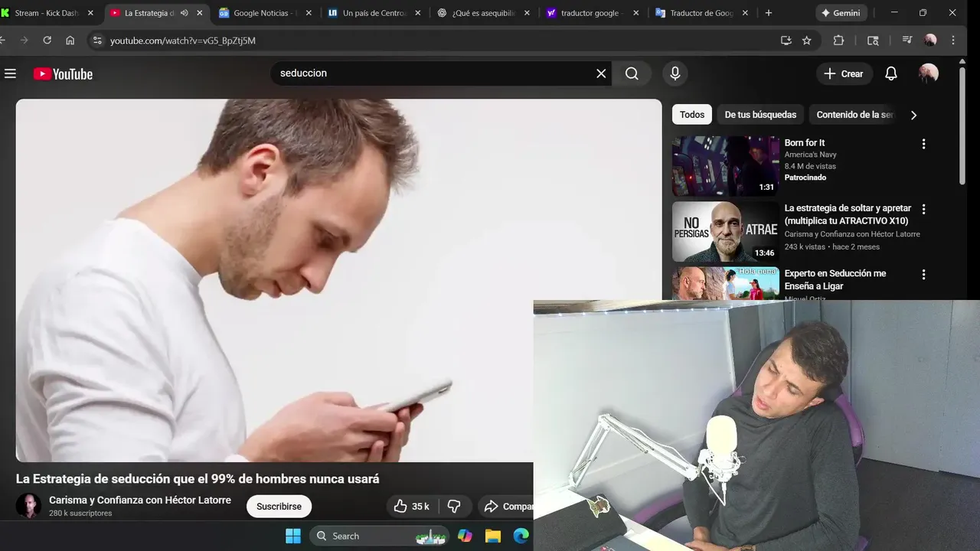980x551 pixels.
Task: Install app icon in address bar
Action: [786, 41]
